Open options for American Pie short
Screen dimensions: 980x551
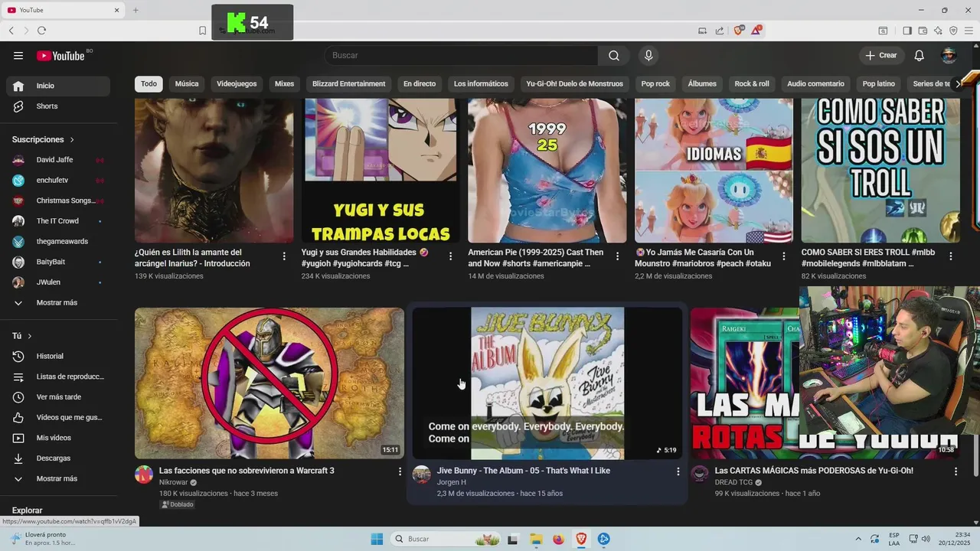click(617, 256)
